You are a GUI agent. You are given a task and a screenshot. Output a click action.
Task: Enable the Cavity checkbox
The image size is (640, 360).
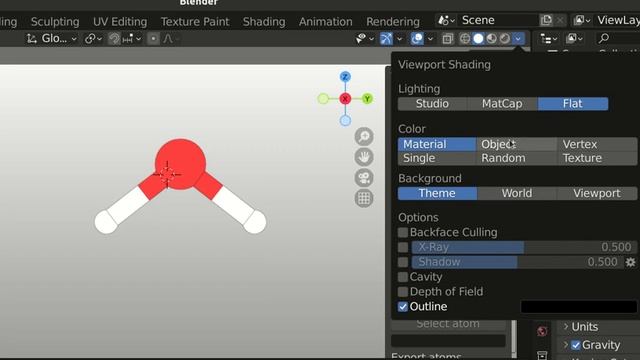pos(403,277)
